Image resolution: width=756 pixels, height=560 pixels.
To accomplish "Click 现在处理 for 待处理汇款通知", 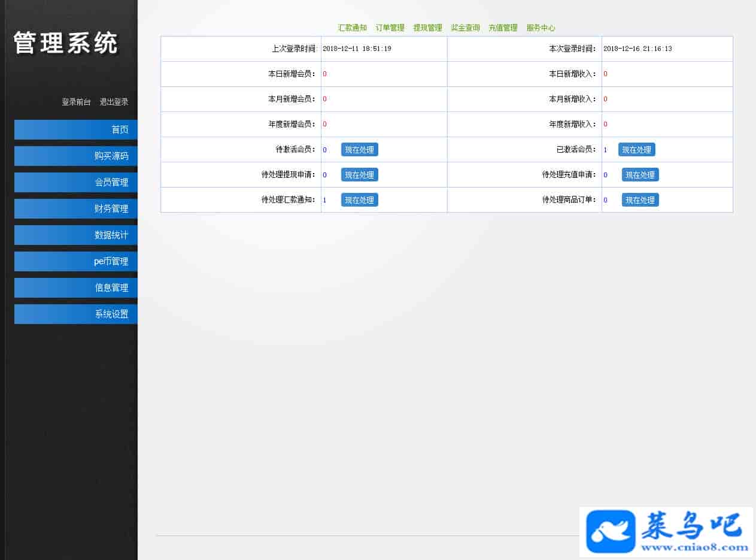I will click(360, 200).
